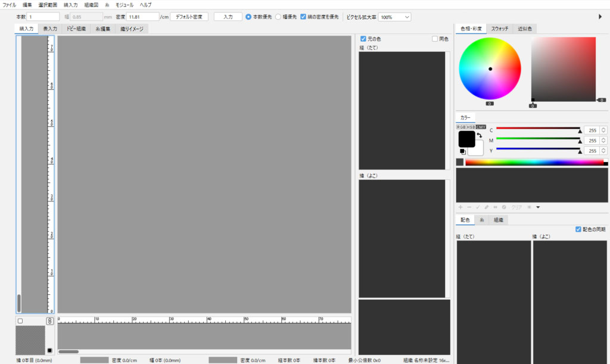Image resolution: width=610 pixels, height=364 pixels.
Task: Select the 幅優先 radio button
Action: [278, 17]
